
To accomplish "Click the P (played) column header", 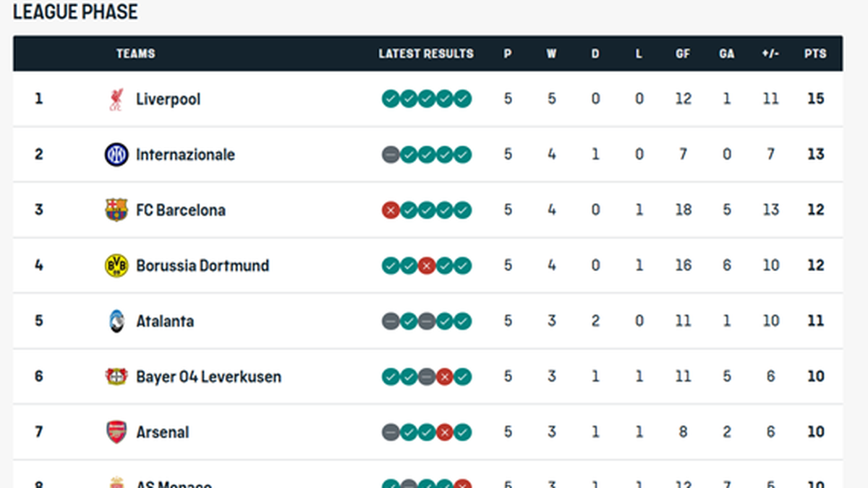I will (508, 53).
